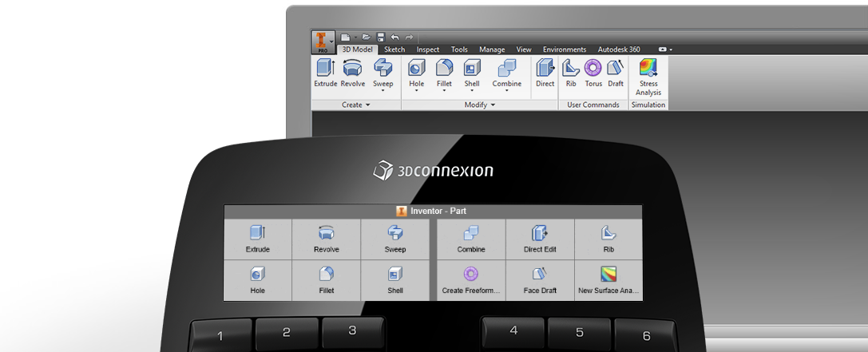
Task: Expand the Sweep dropdown arrow in the ribbon
Action: [x=382, y=90]
